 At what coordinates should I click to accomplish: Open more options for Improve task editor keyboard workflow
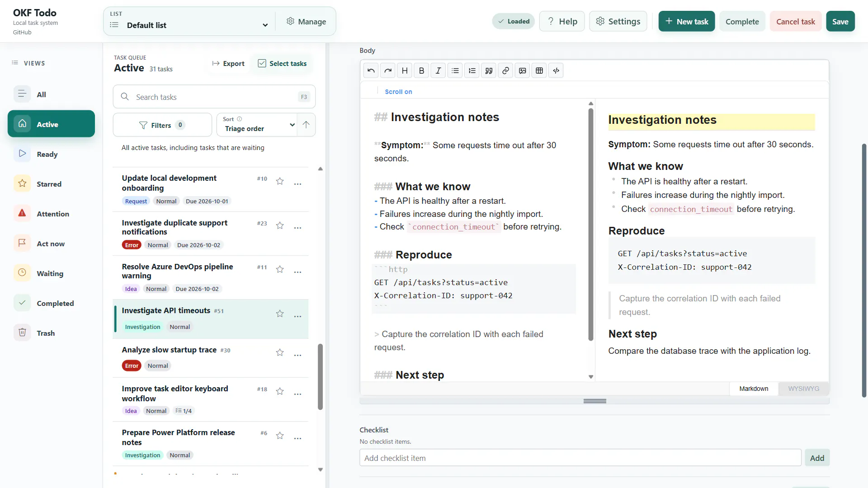point(297,394)
